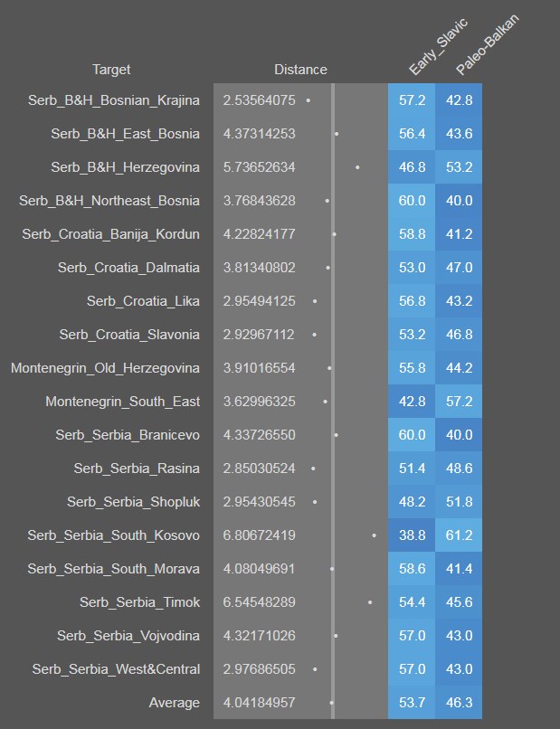The image size is (560, 729).
Task: Click the Average row label
Action: (x=174, y=703)
